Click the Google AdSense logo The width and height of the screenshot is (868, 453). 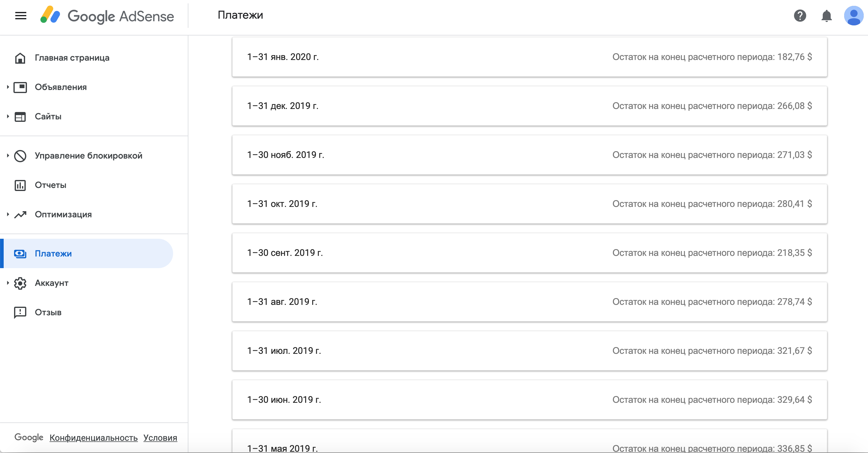pyautogui.click(x=107, y=16)
